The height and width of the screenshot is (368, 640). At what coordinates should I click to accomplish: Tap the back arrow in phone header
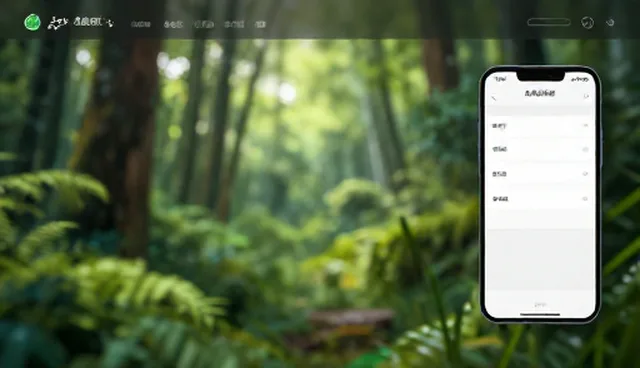point(494,98)
